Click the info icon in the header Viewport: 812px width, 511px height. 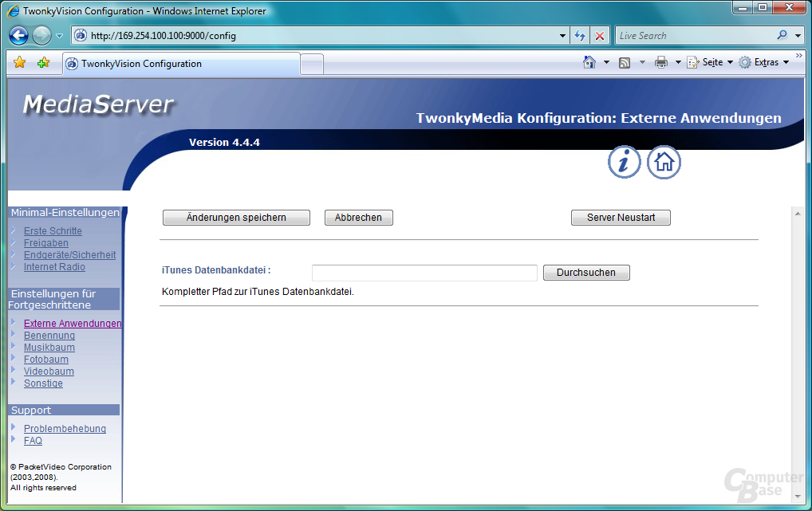(x=624, y=162)
